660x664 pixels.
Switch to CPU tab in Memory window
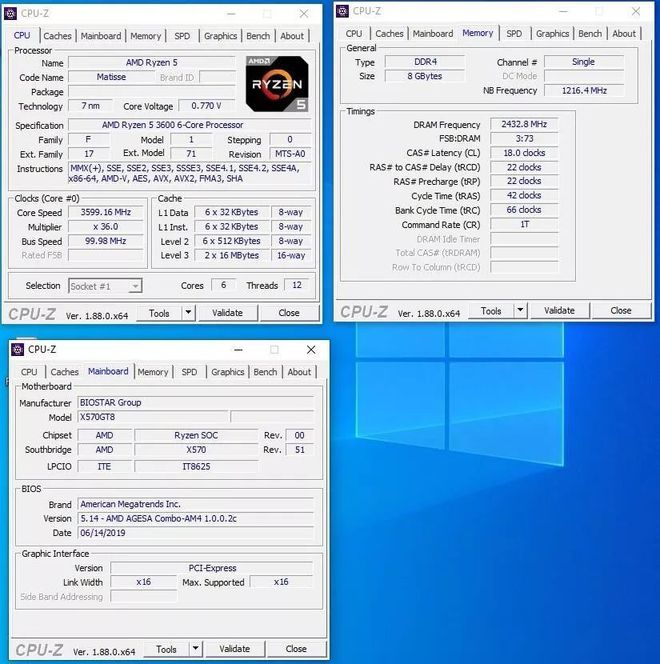353,33
